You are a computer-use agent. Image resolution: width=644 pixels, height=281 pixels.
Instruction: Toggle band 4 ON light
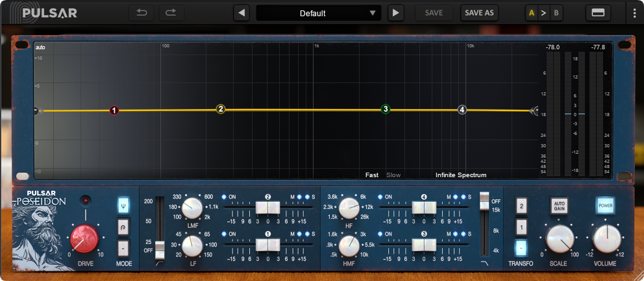coord(380,197)
